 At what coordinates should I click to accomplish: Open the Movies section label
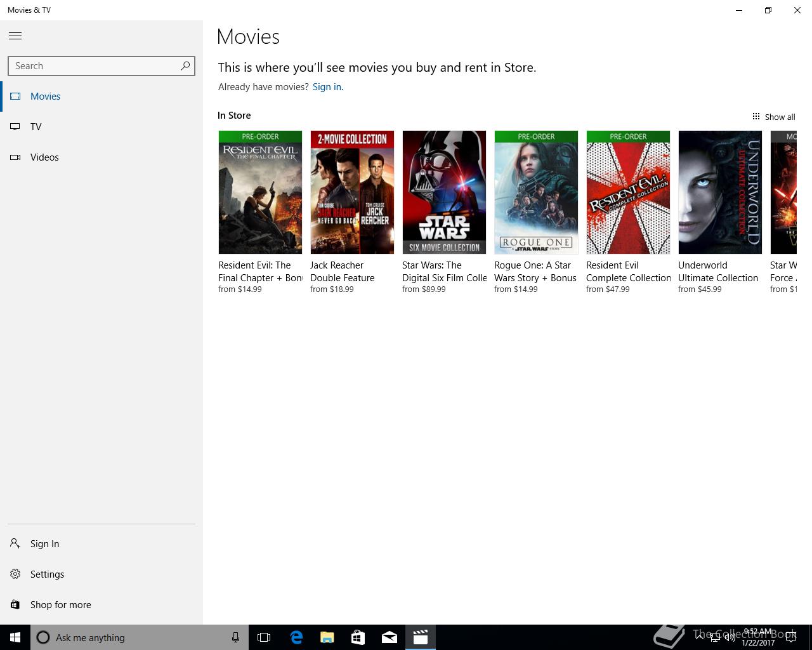(46, 96)
